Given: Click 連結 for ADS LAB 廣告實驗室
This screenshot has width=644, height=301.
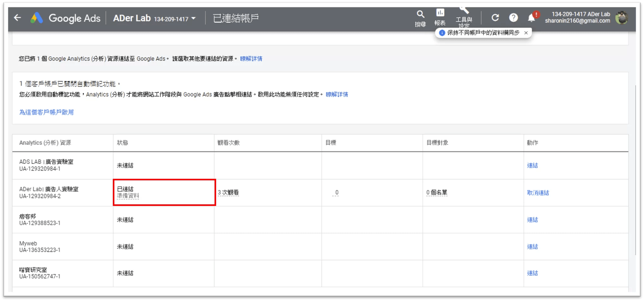Looking at the screenshot, I should tap(532, 166).
